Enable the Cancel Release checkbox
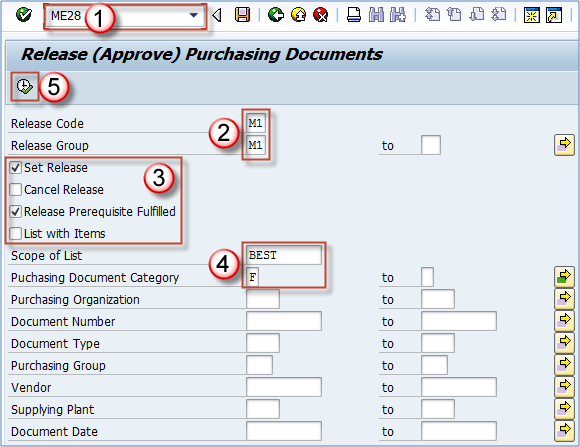The height and width of the screenshot is (447, 580). [16, 189]
